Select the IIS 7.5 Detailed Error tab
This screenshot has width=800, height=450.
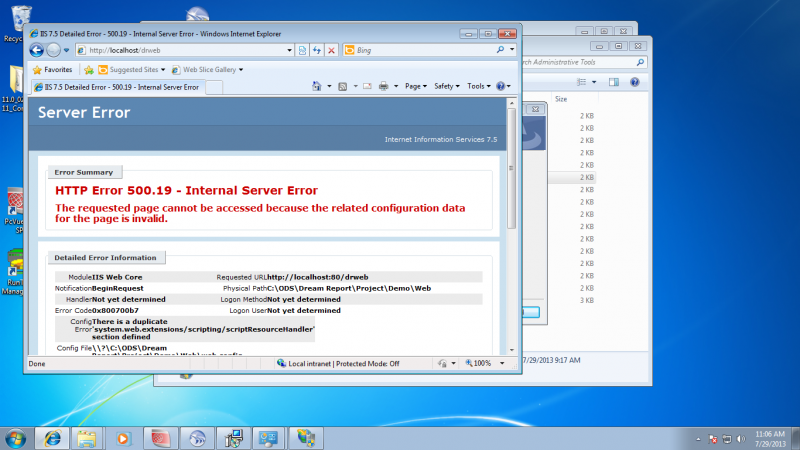coord(118,87)
